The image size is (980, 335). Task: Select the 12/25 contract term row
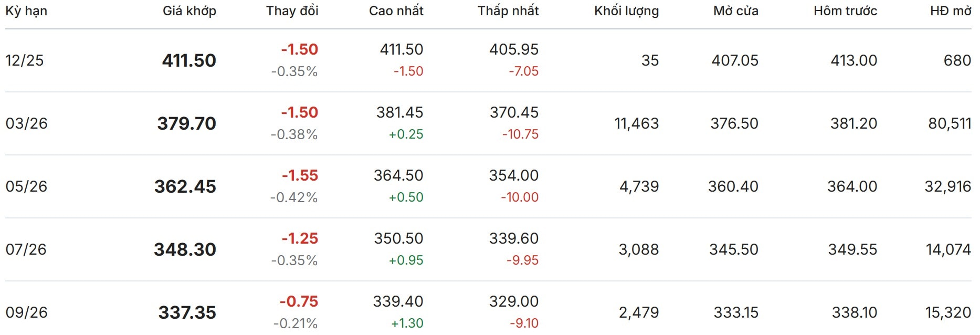point(25,60)
